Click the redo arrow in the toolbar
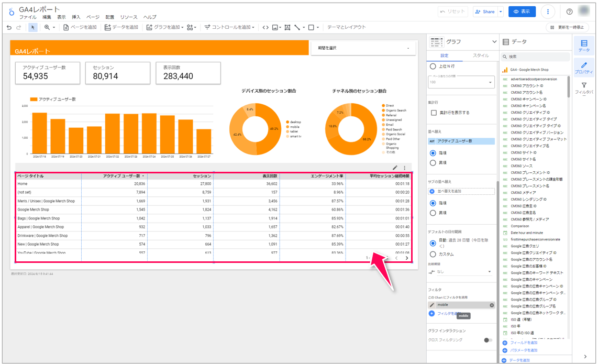The image size is (598, 364). [18, 27]
